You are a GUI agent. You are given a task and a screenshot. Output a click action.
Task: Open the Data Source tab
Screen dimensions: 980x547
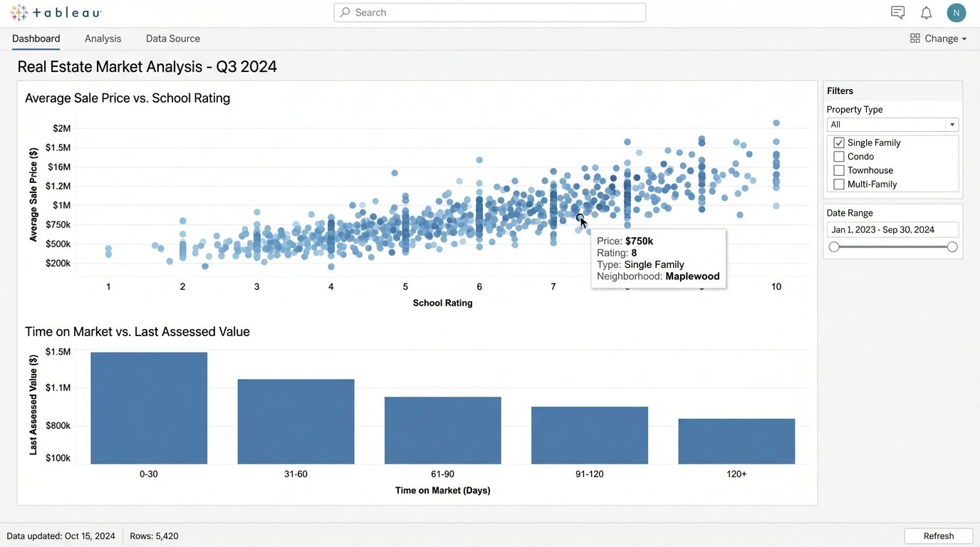(172, 38)
